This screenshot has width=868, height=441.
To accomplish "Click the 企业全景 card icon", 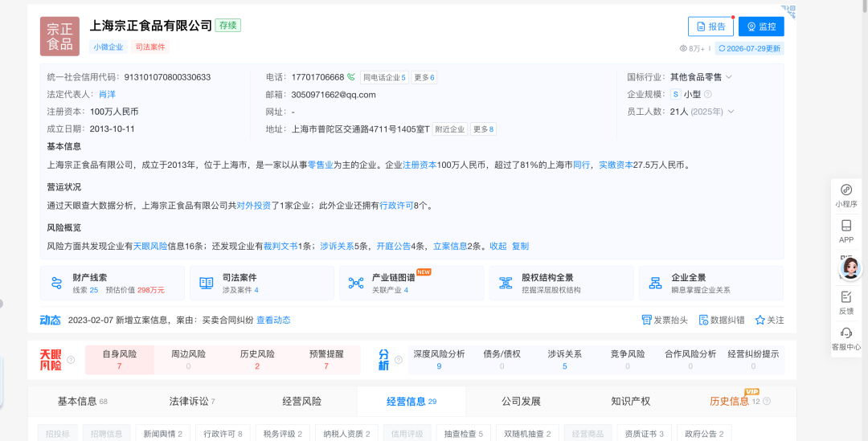I will point(656,284).
